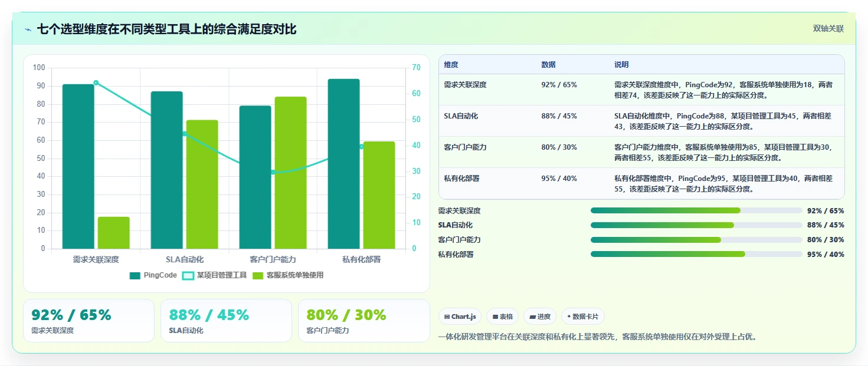Screen dimensions: 868x366
Task: Click the SLA自动化 progress bar
Action: tap(696, 225)
